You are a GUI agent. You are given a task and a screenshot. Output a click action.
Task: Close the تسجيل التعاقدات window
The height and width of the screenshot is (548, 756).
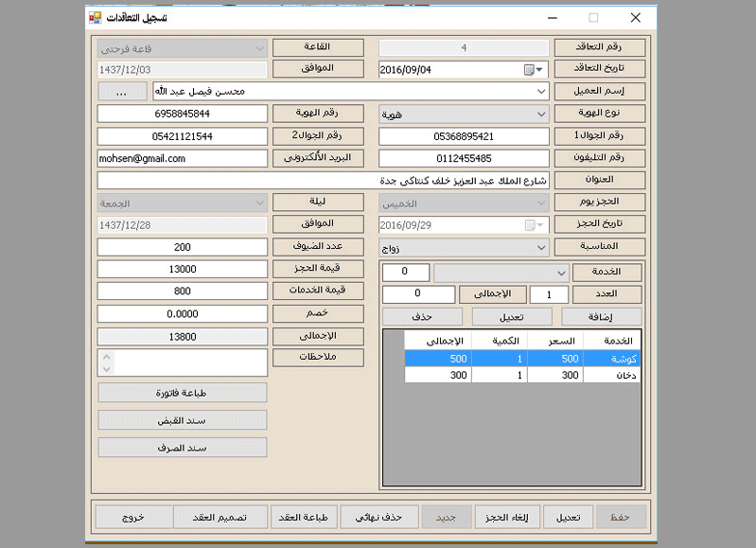pyautogui.click(x=636, y=18)
